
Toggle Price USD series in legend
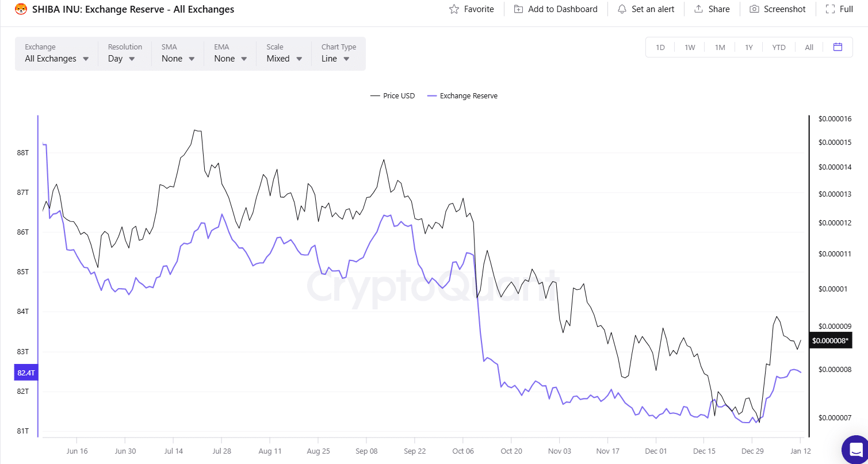tap(393, 96)
